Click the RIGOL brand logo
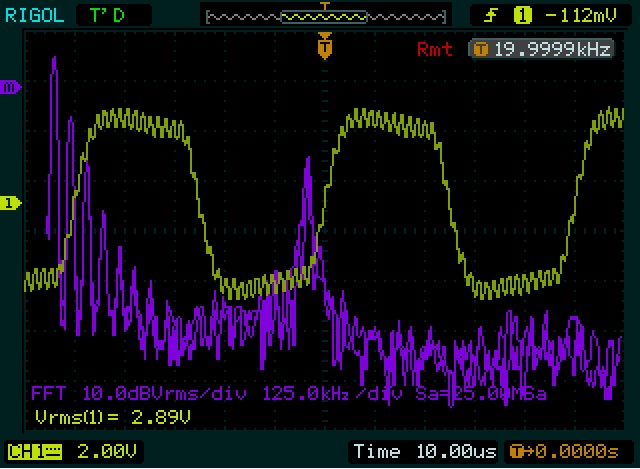Screen dimensions: 640x469 35,16
